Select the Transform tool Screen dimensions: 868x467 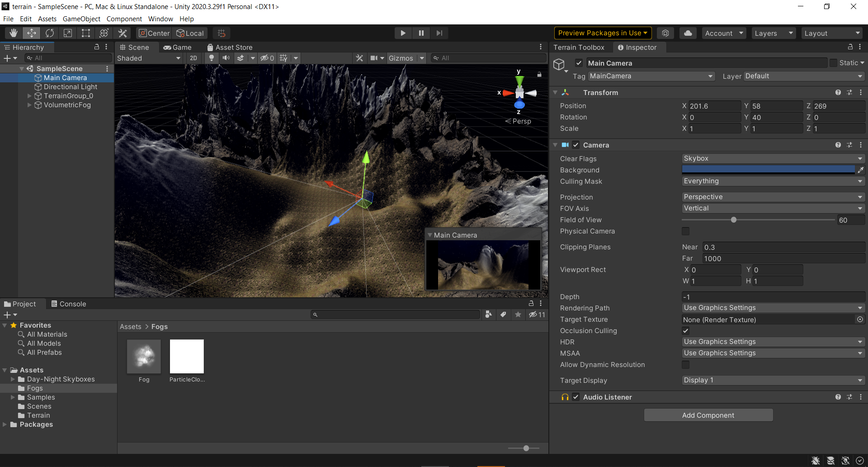pos(104,33)
